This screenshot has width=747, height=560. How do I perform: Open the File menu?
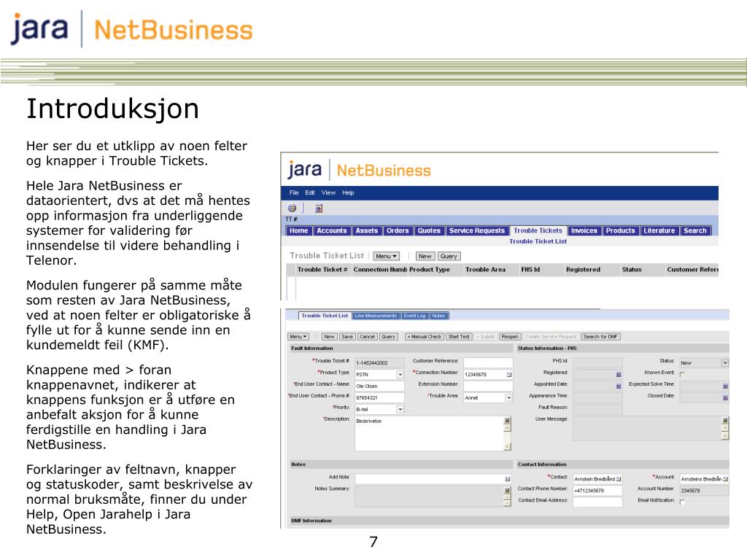(x=294, y=192)
